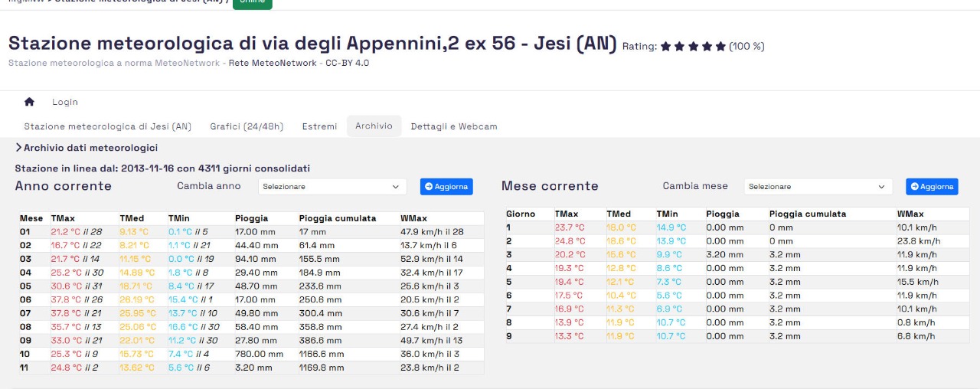Click the home icon
Image resolution: width=980 pixels, height=389 pixels.
pyautogui.click(x=29, y=102)
